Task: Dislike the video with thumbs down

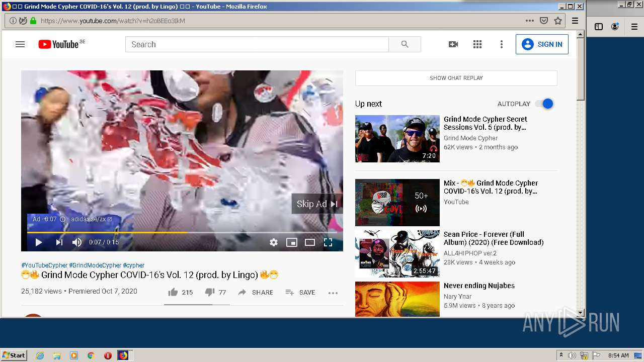Action: click(215, 292)
